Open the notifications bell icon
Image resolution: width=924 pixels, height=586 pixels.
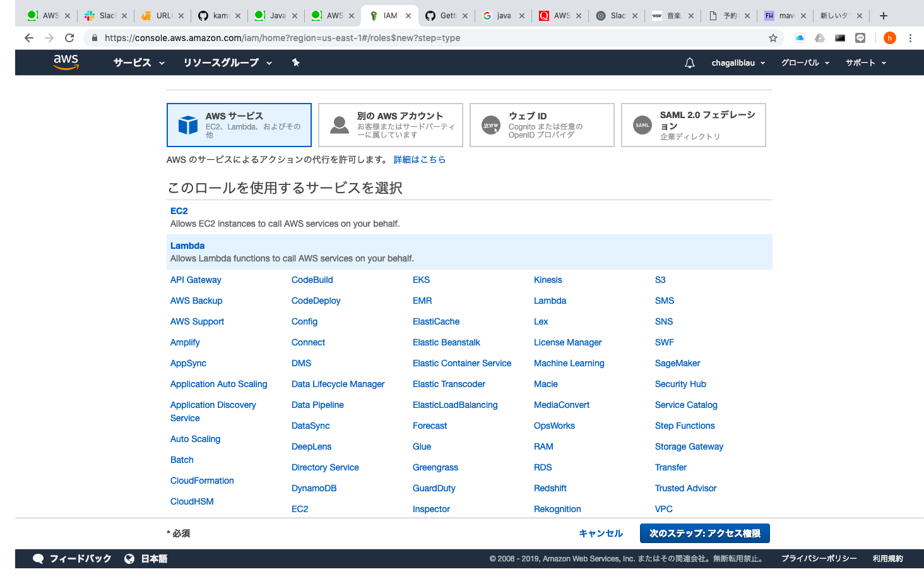click(x=690, y=63)
